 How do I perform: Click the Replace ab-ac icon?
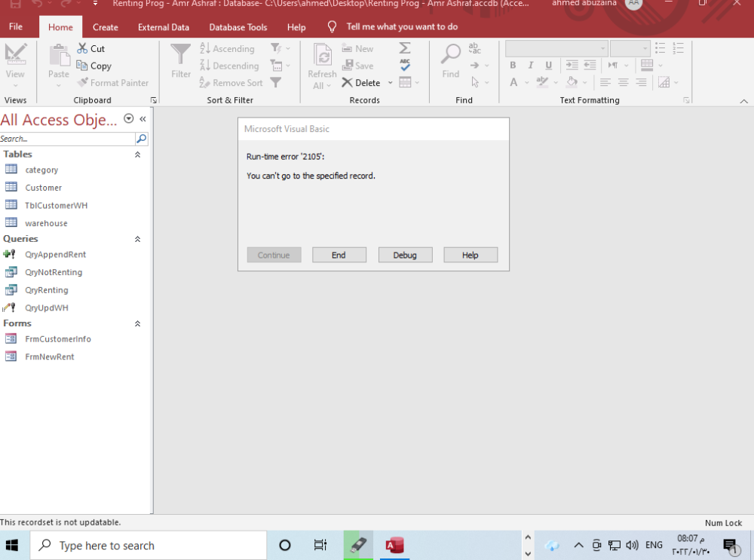pyautogui.click(x=474, y=48)
